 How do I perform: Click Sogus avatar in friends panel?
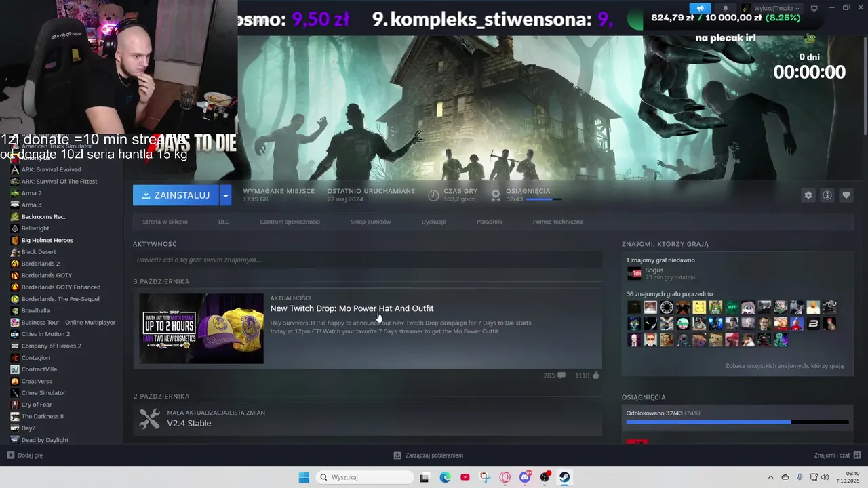(x=634, y=273)
